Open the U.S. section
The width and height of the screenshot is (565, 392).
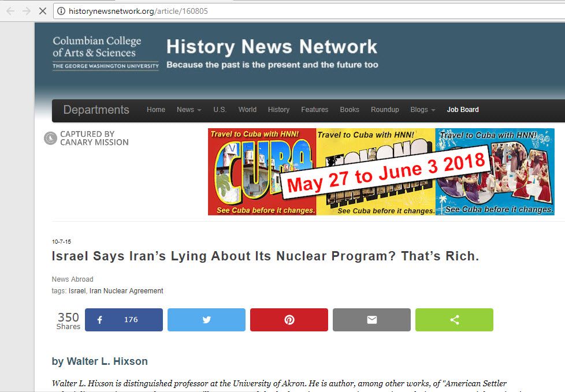(220, 110)
